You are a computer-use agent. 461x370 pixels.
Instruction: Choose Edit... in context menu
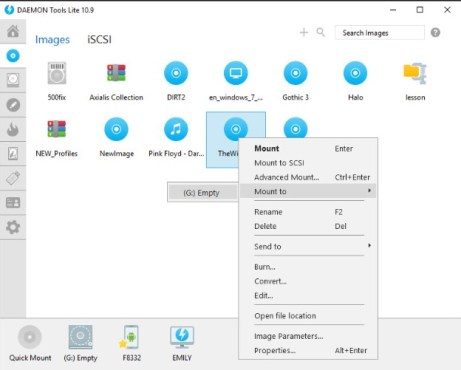point(308,296)
